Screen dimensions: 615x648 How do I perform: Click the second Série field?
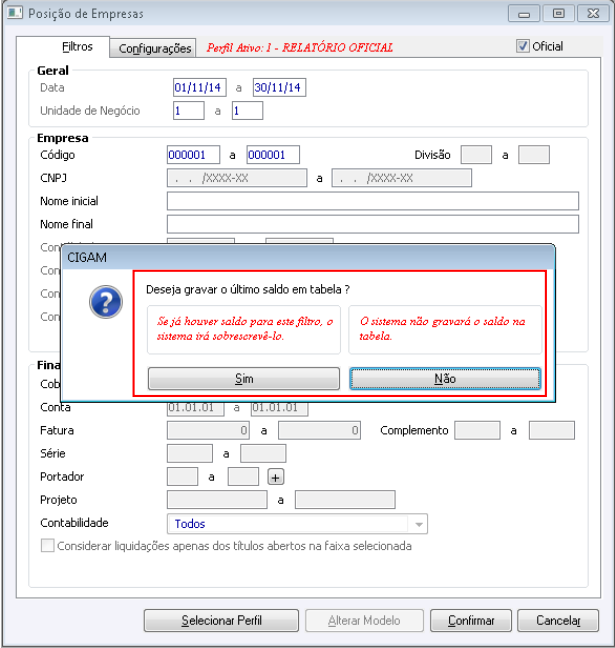point(263,454)
